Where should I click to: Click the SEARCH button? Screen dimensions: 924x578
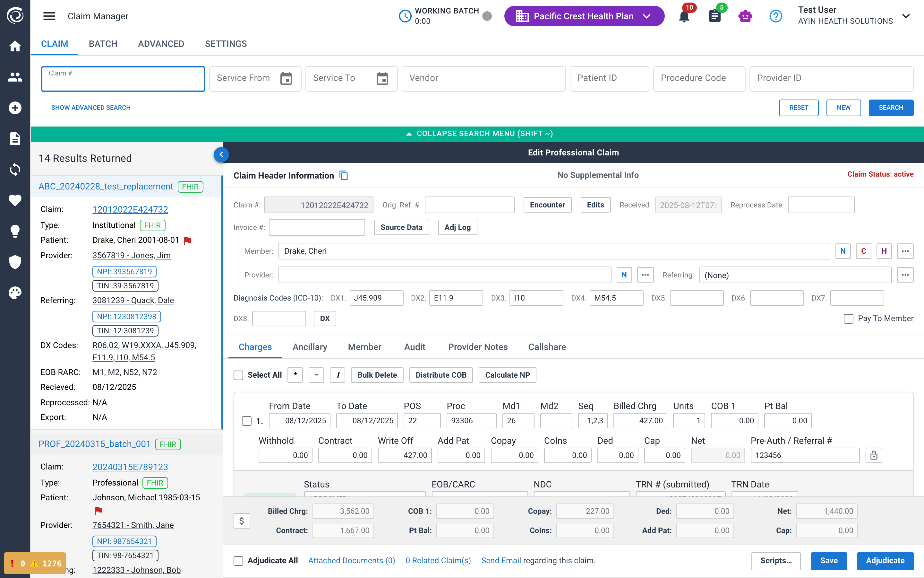pyautogui.click(x=891, y=108)
